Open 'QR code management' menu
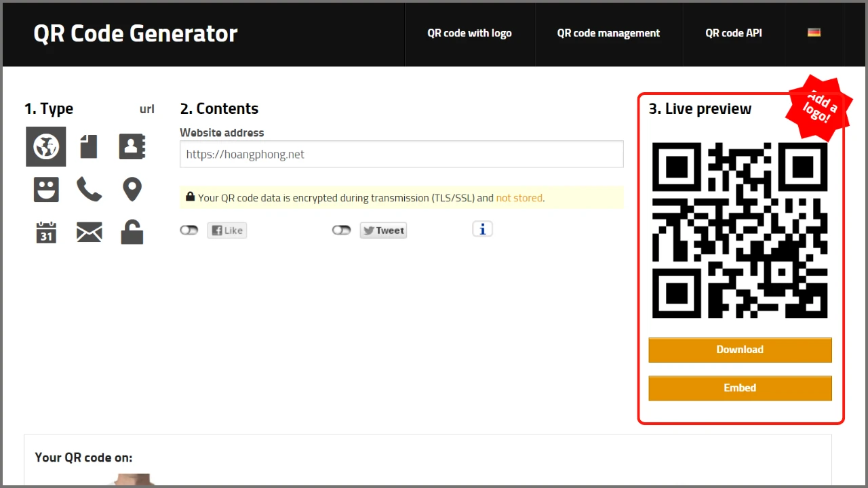The width and height of the screenshot is (868, 488). coord(608,33)
